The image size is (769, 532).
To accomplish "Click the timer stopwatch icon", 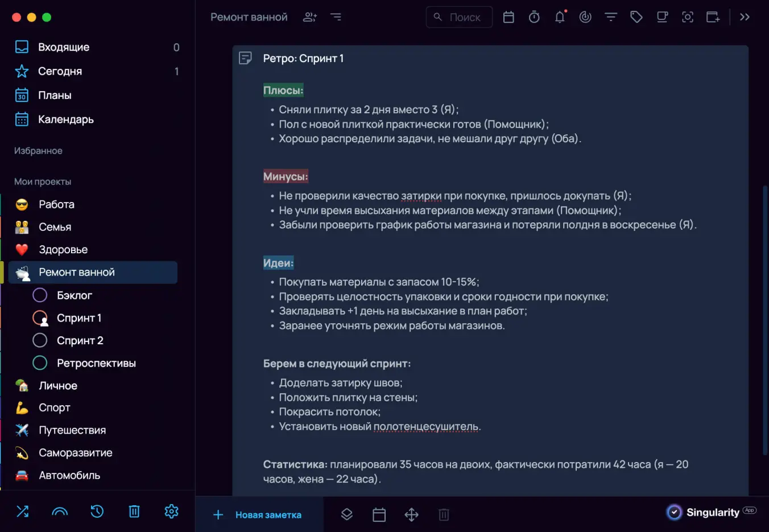I will [x=534, y=17].
